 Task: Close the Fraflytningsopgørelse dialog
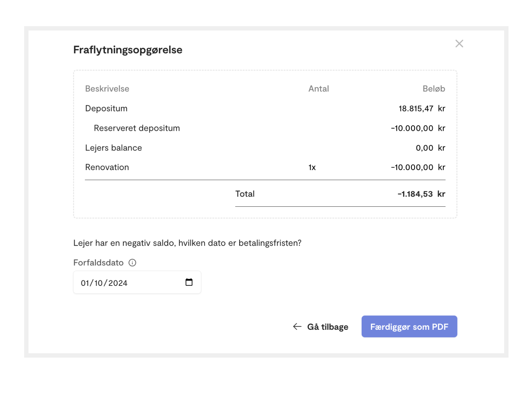point(459,44)
